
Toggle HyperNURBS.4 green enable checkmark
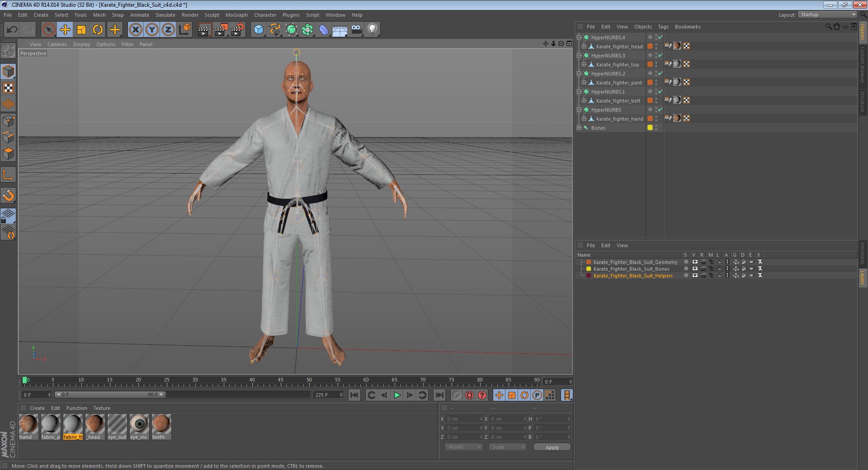click(x=660, y=37)
